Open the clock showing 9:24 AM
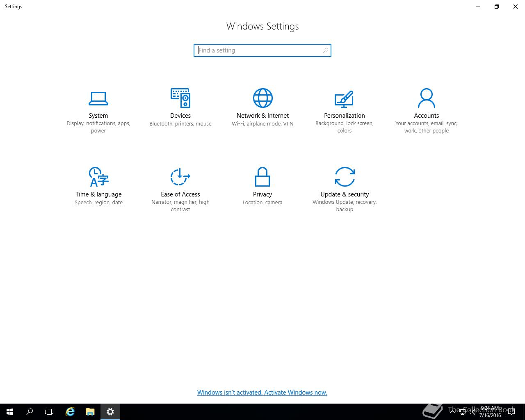 490,412
